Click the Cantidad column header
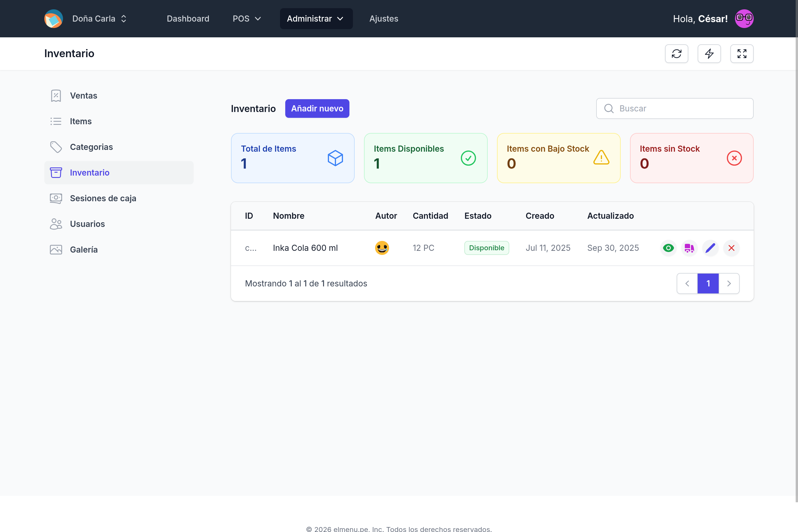798x532 pixels. 430,216
